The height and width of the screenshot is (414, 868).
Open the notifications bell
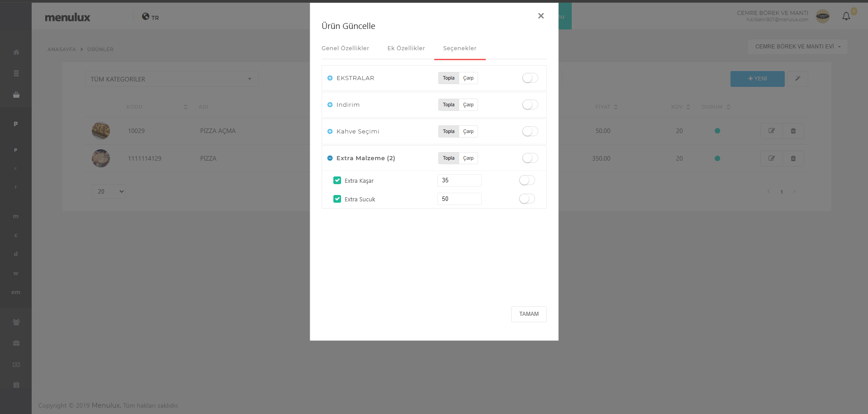click(846, 16)
